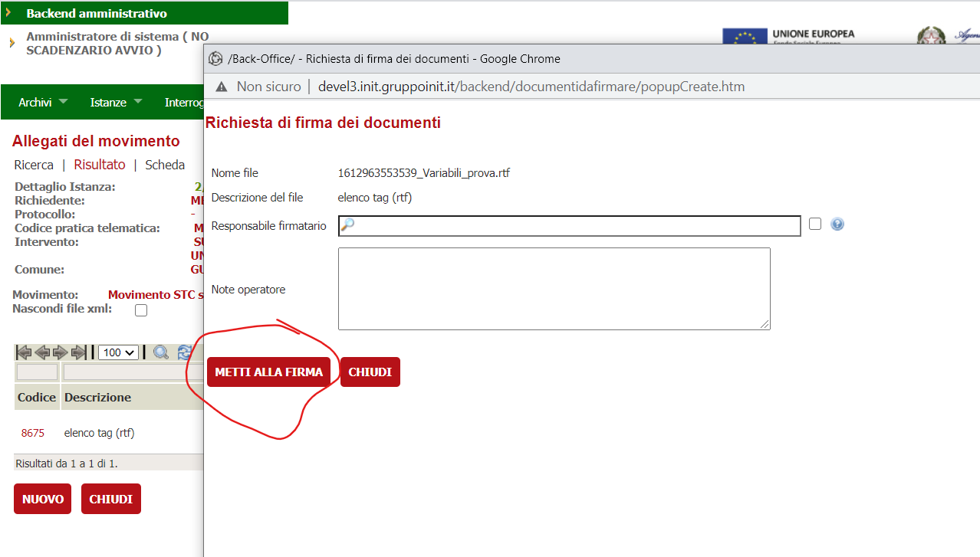Viewport: 980px width, 557px height.
Task: Switch to the Ricerca tab
Action: [34, 165]
